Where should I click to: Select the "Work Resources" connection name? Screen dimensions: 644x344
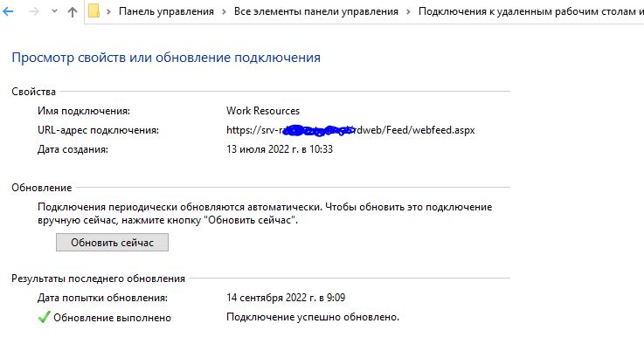(x=263, y=111)
